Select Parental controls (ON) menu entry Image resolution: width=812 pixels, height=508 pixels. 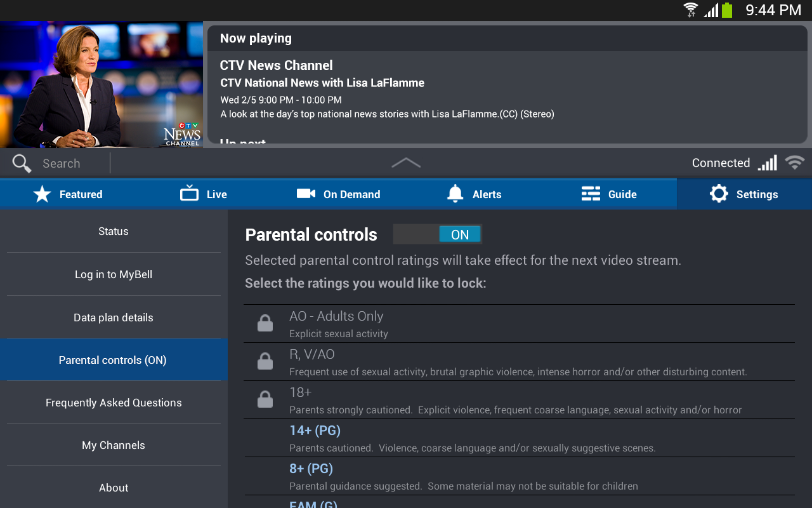[114, 360]
